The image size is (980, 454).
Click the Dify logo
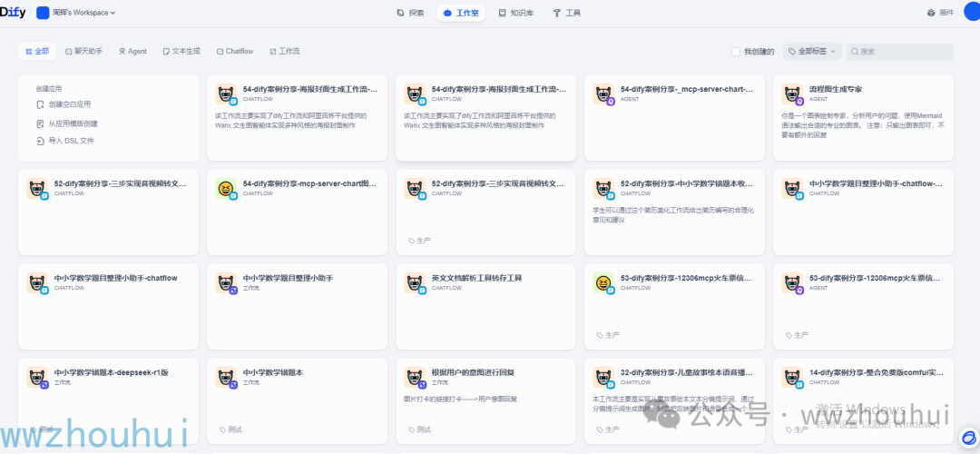[13, 13]
